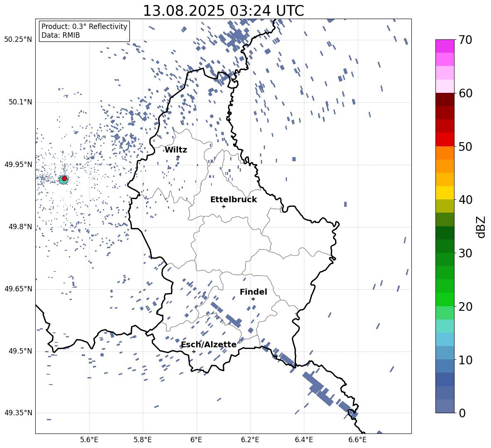Click the Ettelbruck city label
The image size is (491, 448).
point(233,200)
